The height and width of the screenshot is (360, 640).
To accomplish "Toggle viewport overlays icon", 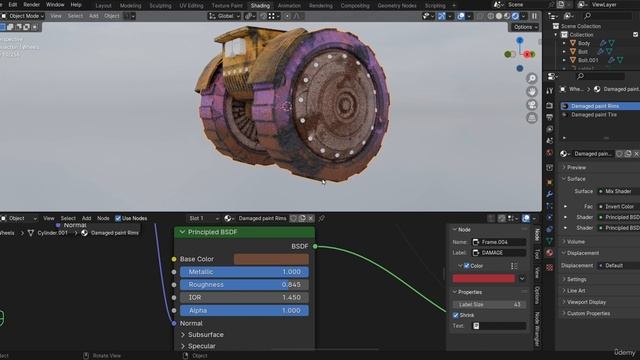I will click(461, 16).
